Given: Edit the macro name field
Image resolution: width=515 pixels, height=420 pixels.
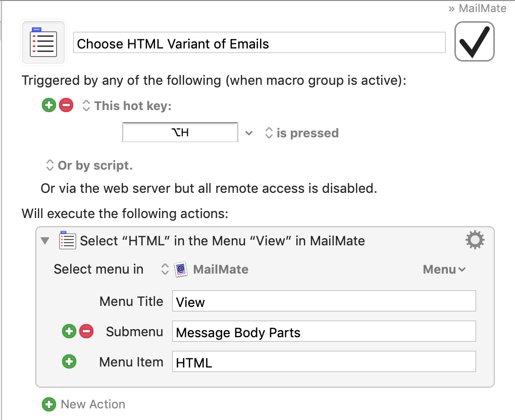Looking at the screenshot, I should (x=259, y=43).
